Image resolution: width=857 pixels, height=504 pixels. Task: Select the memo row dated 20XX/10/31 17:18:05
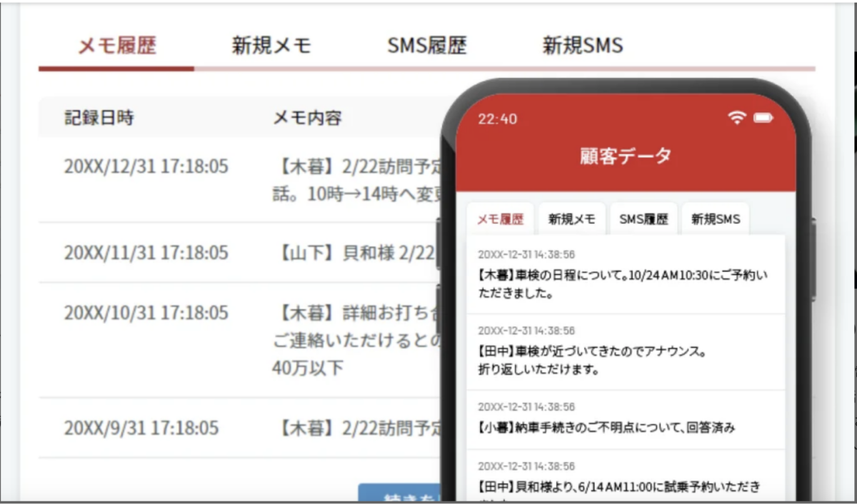(146, 313)
